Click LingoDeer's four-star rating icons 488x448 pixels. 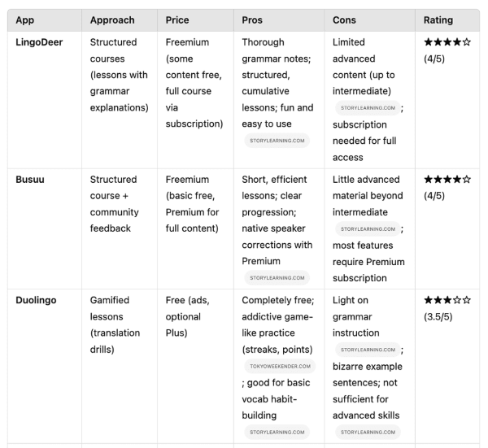pos(447,42)
